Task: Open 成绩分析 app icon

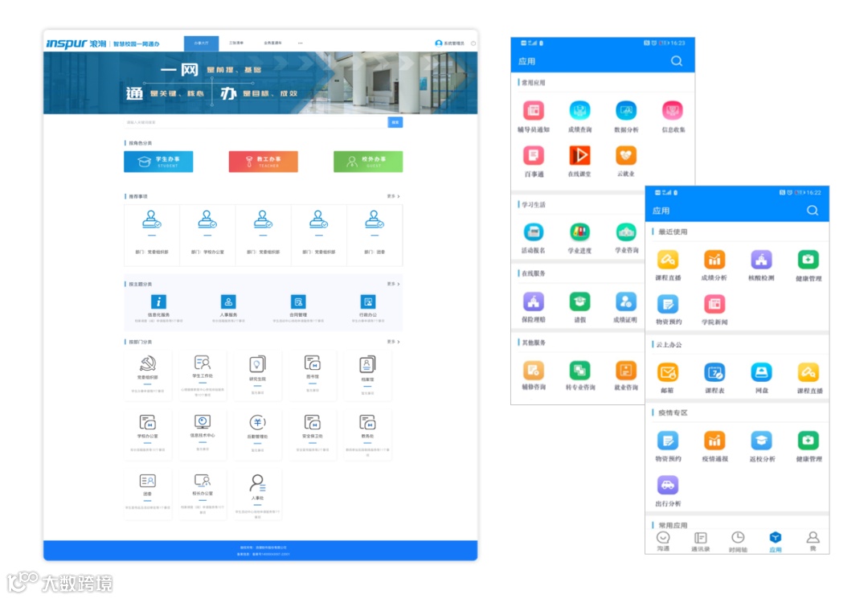Action: 714,259
